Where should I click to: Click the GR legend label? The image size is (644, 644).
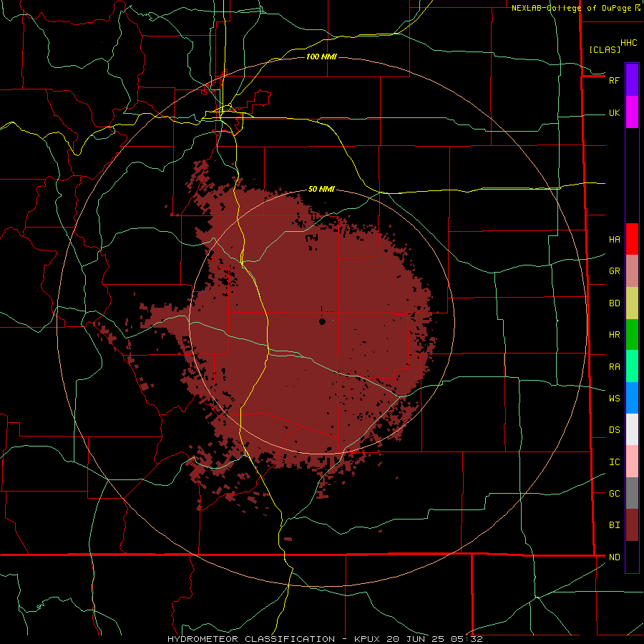[614, 271]
